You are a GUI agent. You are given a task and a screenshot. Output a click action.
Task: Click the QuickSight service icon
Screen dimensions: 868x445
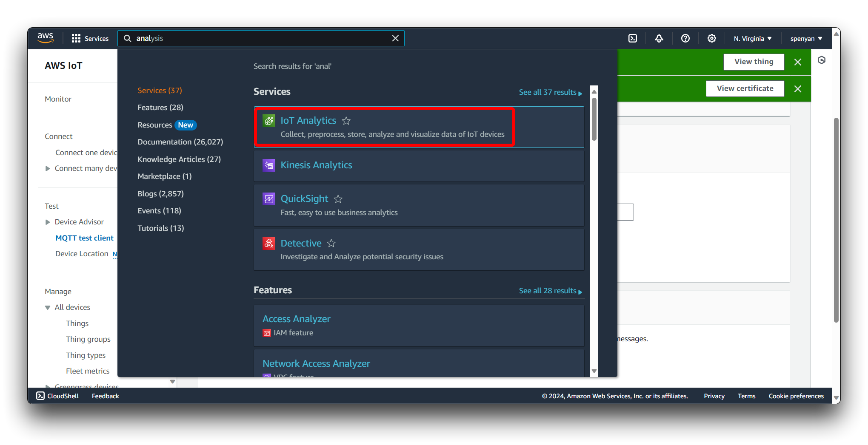269,198
